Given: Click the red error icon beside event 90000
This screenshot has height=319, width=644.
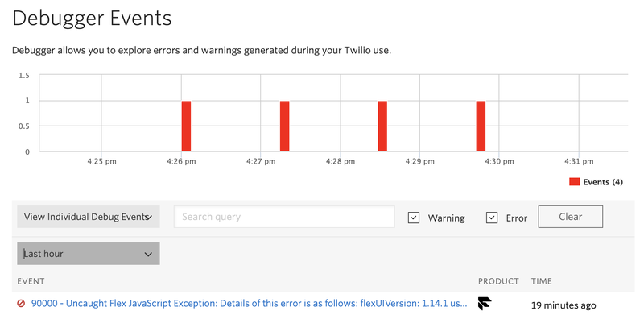Looking at the screenshot, I should pyautogui.click(x=21, y=304).
